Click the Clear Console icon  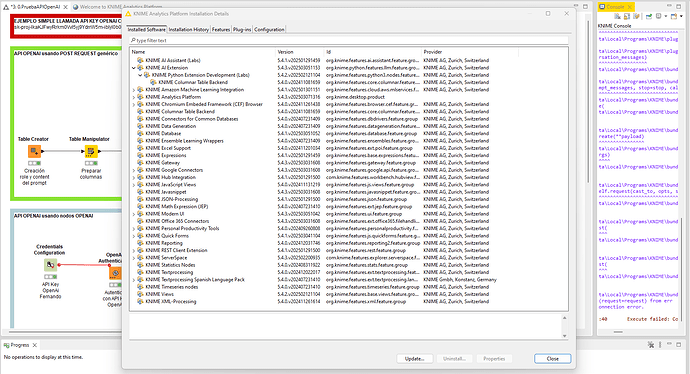coord(617,16)
